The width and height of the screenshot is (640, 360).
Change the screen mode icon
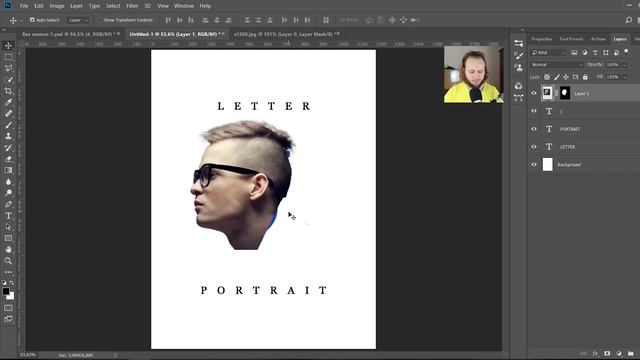8,319
